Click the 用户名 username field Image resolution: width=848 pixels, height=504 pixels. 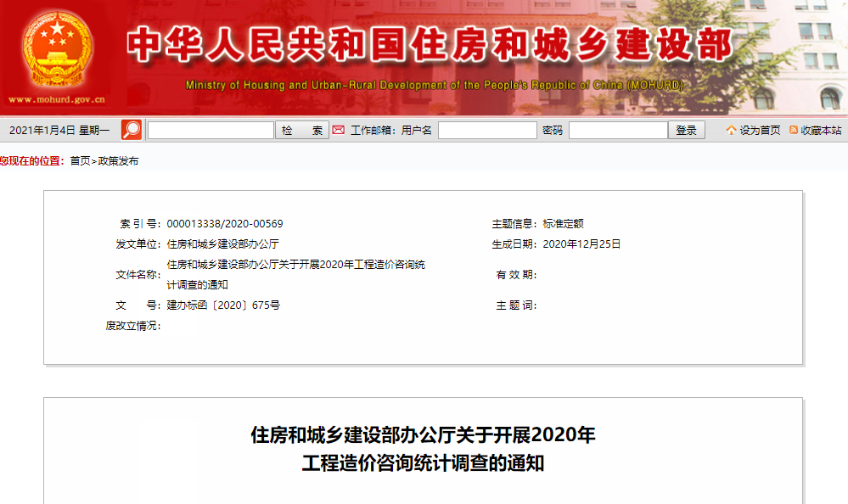click(487, 129)
